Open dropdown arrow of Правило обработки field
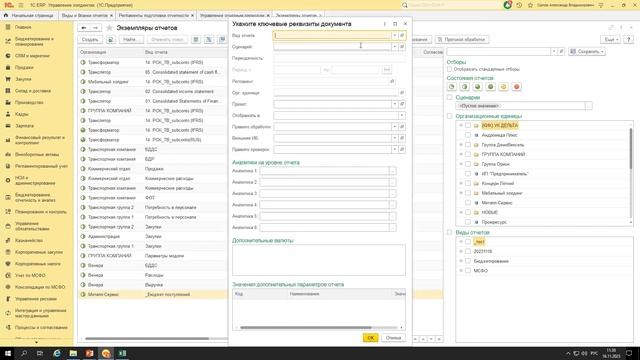The height and width of the screenshot is (360, 640). coord(395,127)
